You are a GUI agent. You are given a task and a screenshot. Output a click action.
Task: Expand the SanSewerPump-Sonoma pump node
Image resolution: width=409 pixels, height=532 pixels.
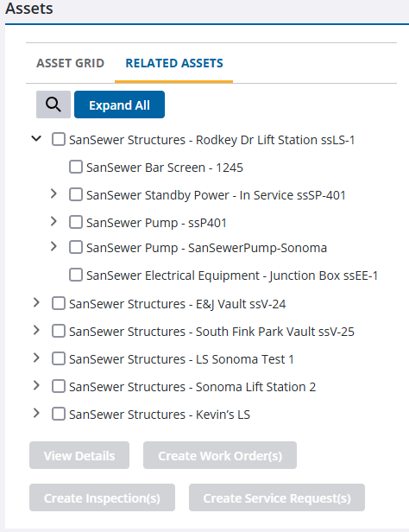tap(53, 246)
